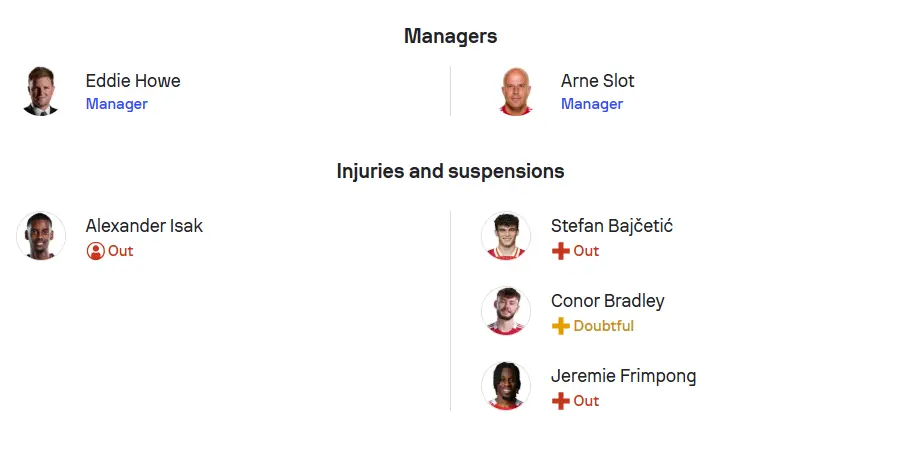Viewport: 899px width, 450px height.
Task: Click the suspension icon under Alexander Isak
Action: pos(95,251)
